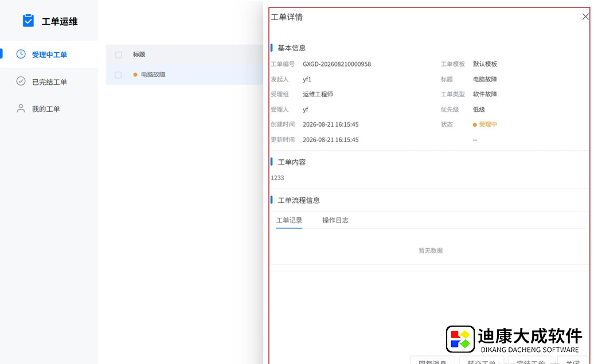Click the 受理组 field label

(x=280, y=94)
